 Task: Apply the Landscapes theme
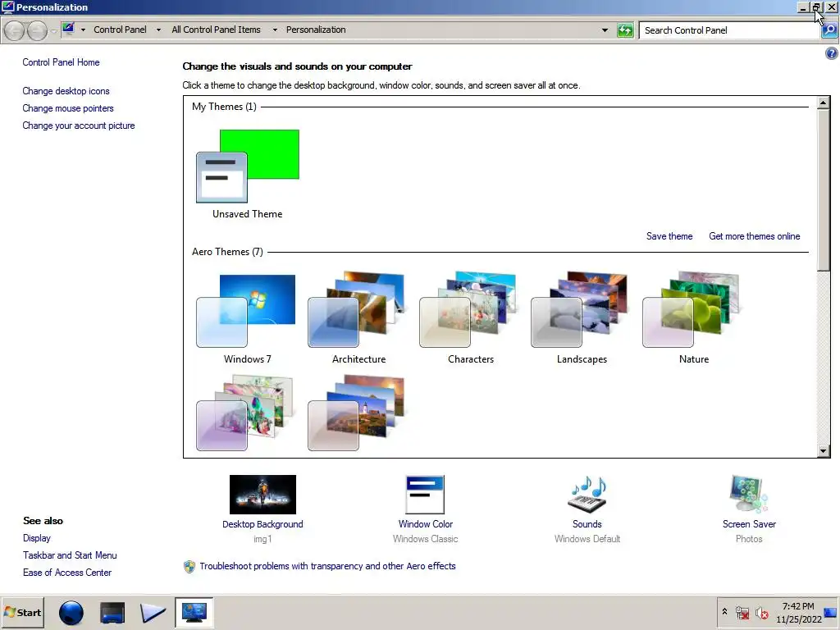(579, 309)
